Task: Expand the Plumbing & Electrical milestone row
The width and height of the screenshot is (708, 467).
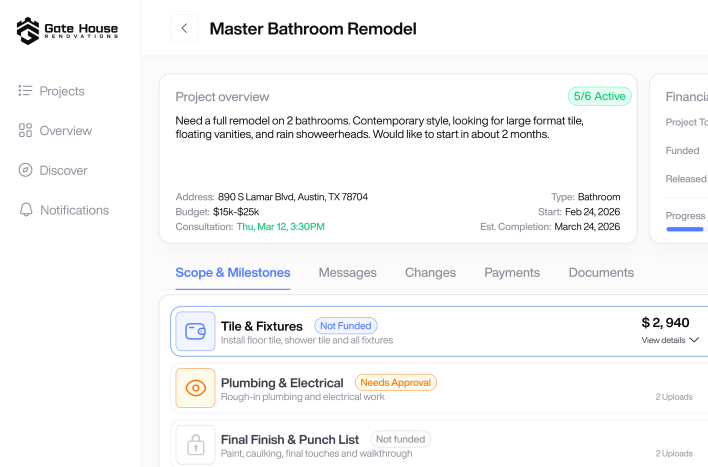Action: coord(439,388)
